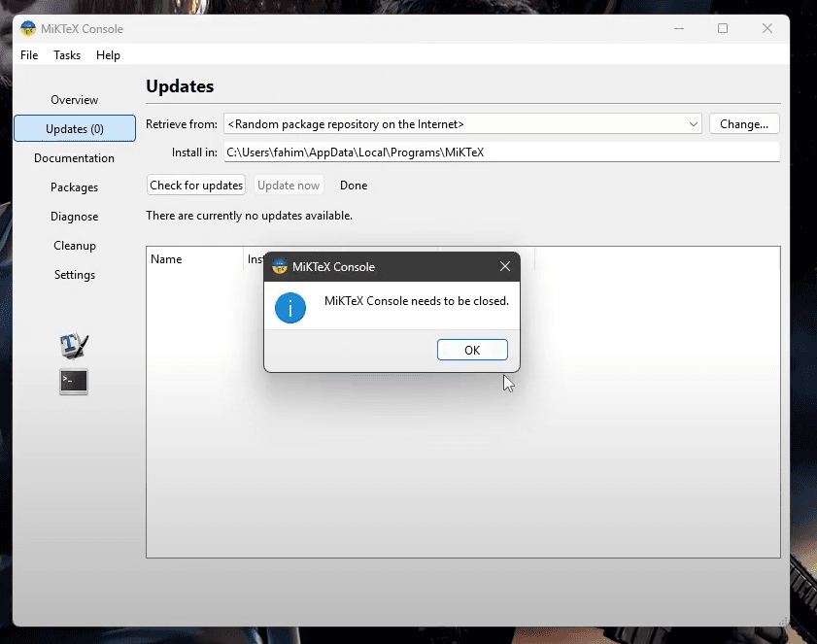Close the MiKTeX Console message dialog

(505, 266)
